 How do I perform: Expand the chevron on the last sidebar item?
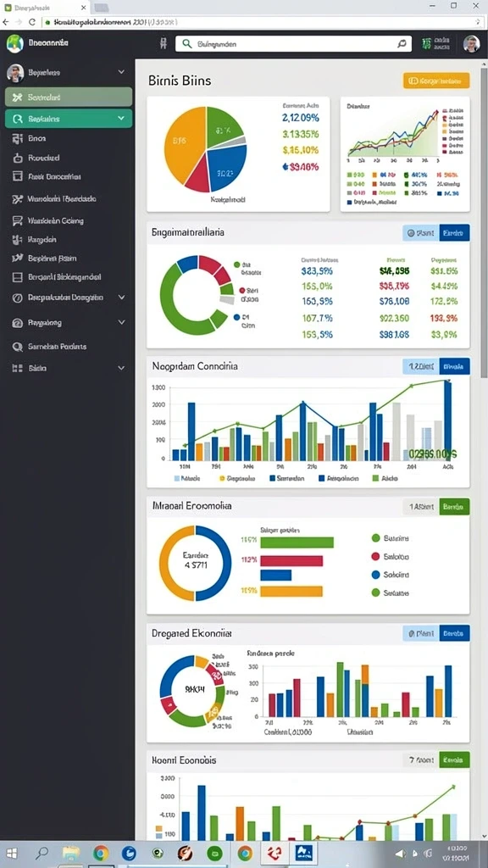coord(121,368)
